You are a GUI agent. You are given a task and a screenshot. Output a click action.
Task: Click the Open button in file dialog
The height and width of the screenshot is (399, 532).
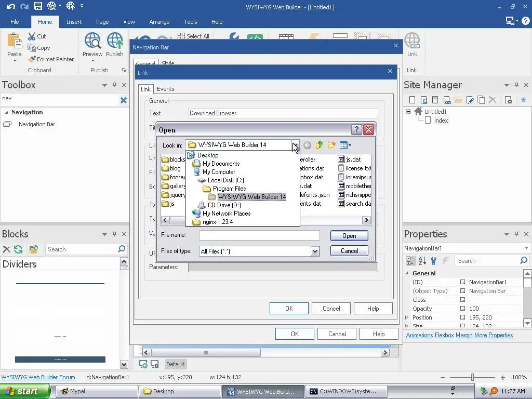349,235
